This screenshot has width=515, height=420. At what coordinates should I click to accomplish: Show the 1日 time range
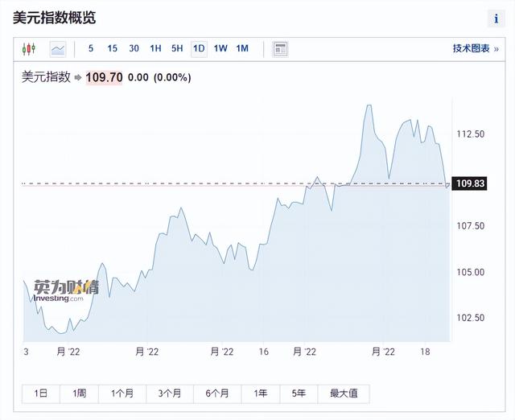point(41,393)
